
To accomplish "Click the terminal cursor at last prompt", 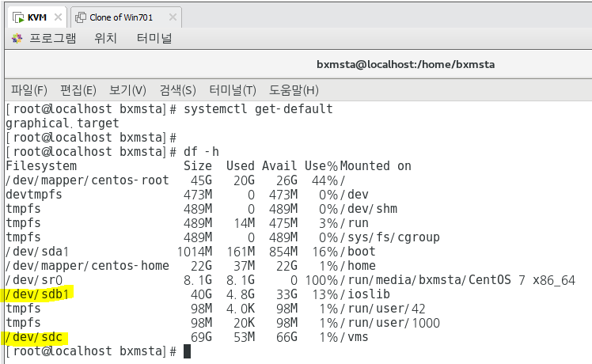I will tap(188, 351).
